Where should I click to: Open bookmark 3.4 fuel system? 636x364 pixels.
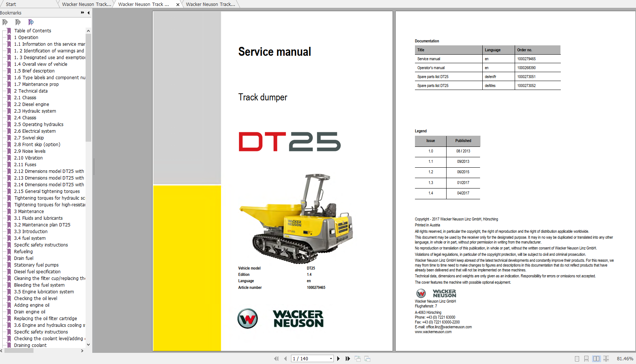pyautogui.click(x=30, y=238)
